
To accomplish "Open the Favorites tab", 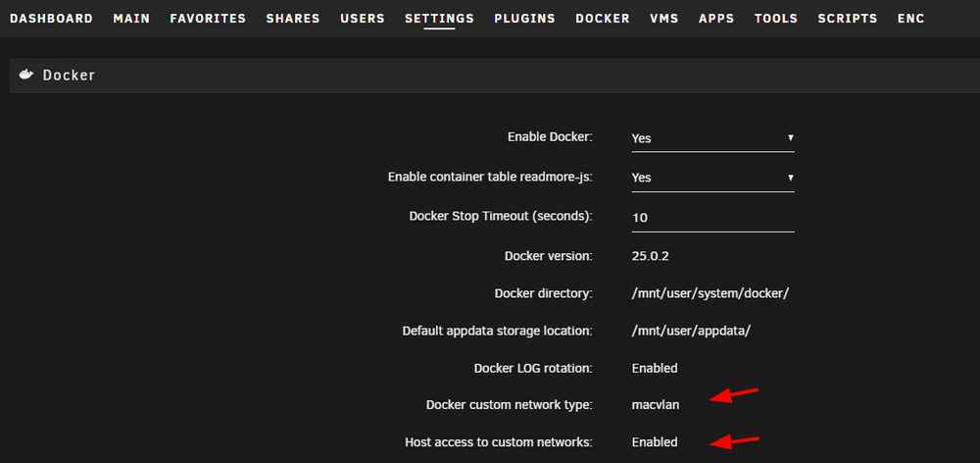I will [x=208, y=19].
